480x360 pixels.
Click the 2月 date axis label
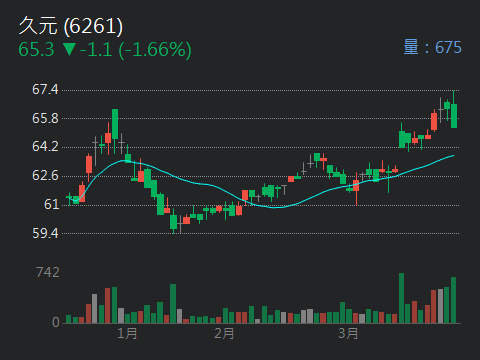(x=224, y=333)
